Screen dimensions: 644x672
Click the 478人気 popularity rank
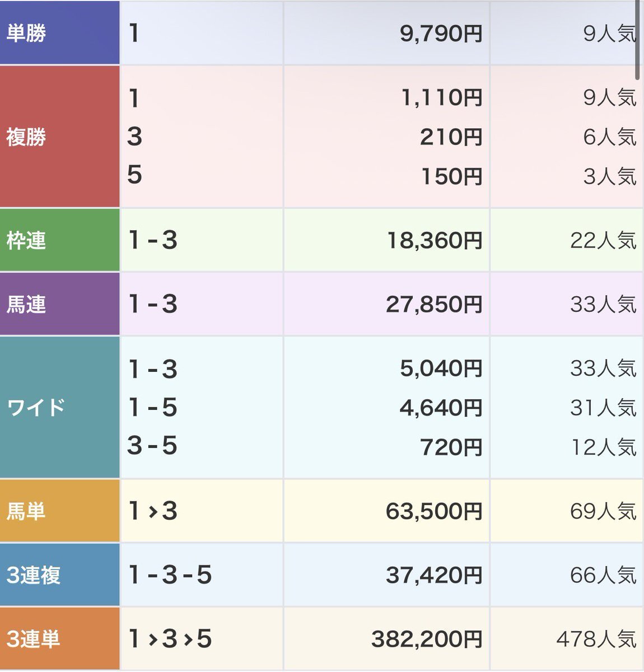pyautogui.click(x=596, y=639)
